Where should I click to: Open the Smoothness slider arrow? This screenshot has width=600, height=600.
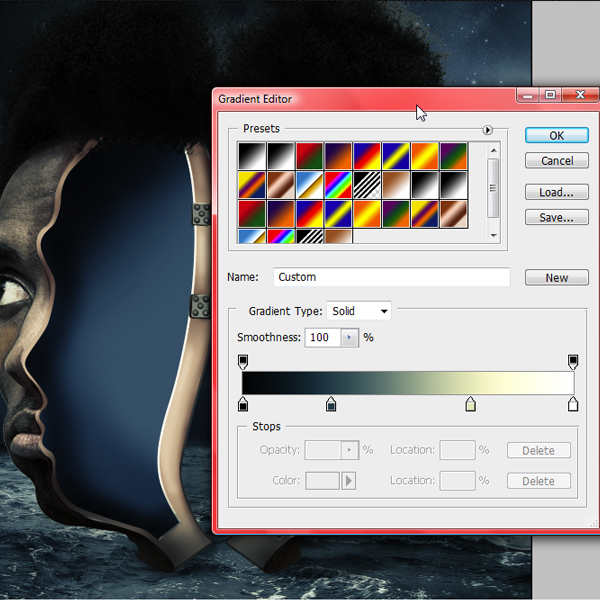pyautogui.click(x=349, y=338)
